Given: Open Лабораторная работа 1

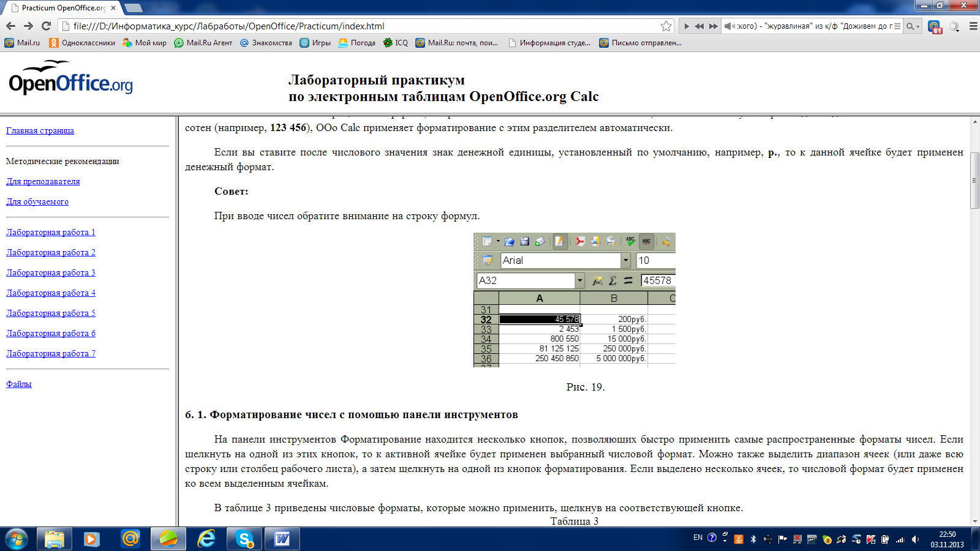Looking at the screenshot, I should pos(51,232).
